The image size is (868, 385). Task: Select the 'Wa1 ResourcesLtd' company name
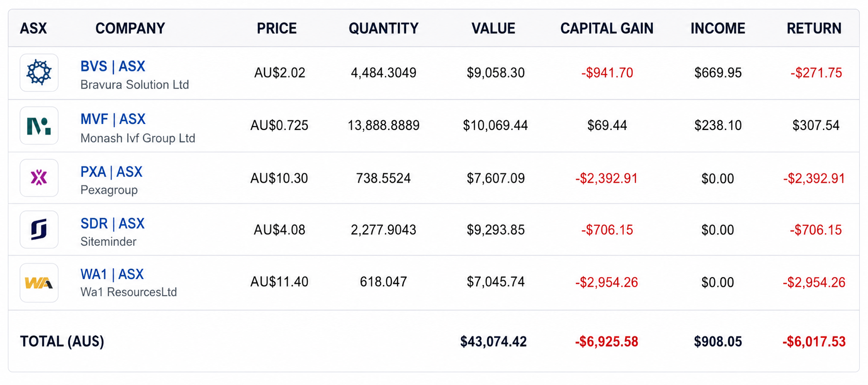(129, 292)
